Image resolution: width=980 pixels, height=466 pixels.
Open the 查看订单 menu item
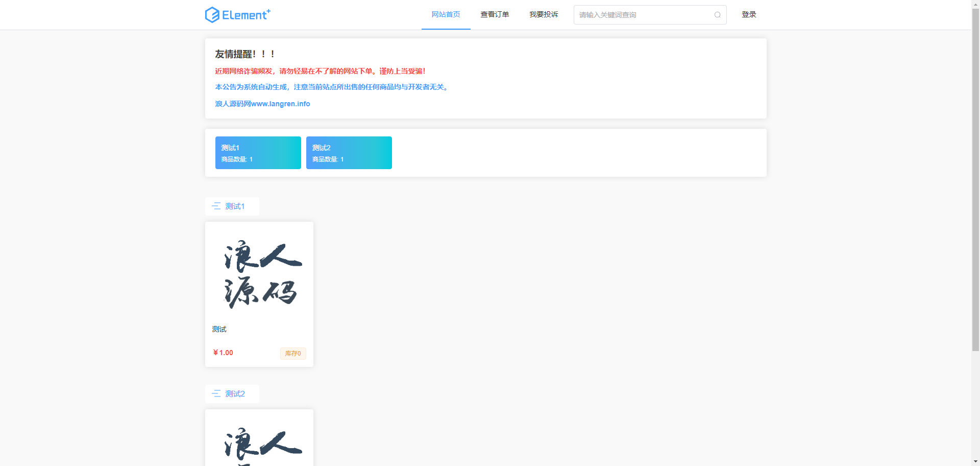pyautogui.click(x=495, y=15)
